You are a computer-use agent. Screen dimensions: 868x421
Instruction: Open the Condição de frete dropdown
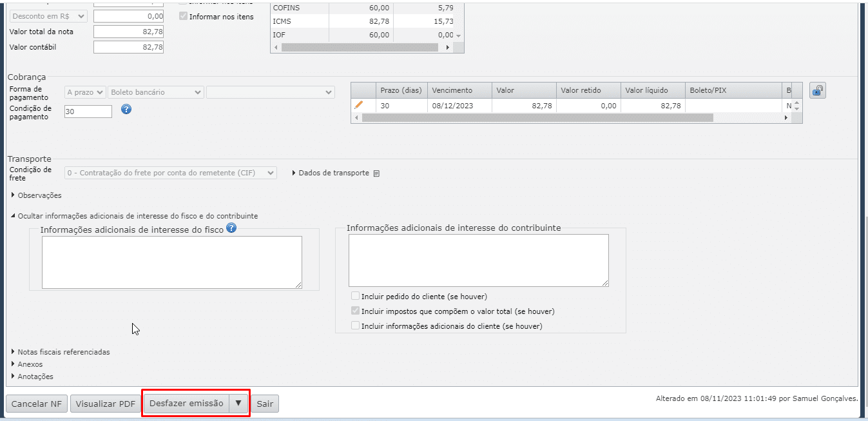coord(171,173)
